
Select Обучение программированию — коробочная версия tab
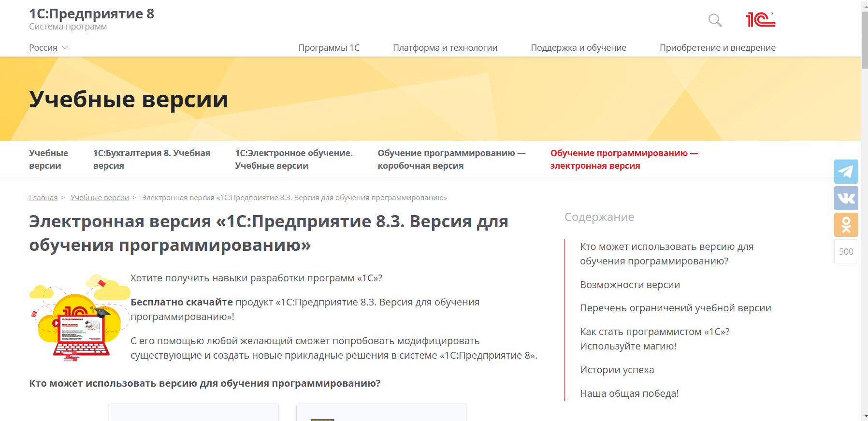pos(451,159)
